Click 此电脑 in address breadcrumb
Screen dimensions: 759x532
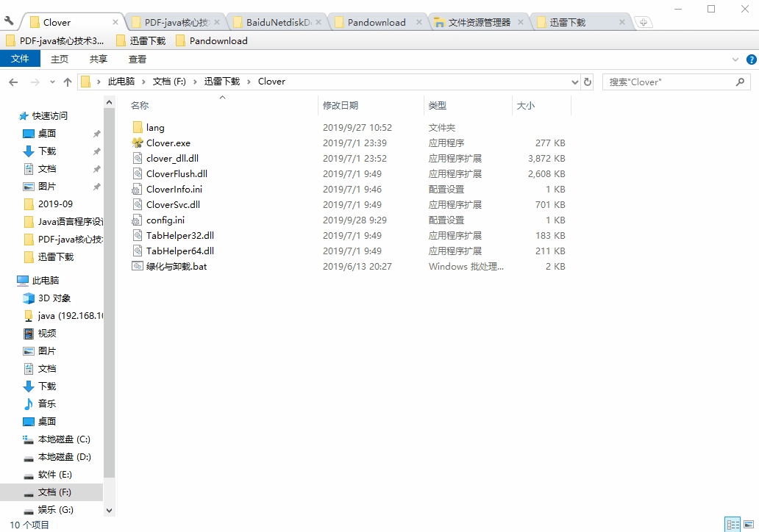[x=121, y=82]
